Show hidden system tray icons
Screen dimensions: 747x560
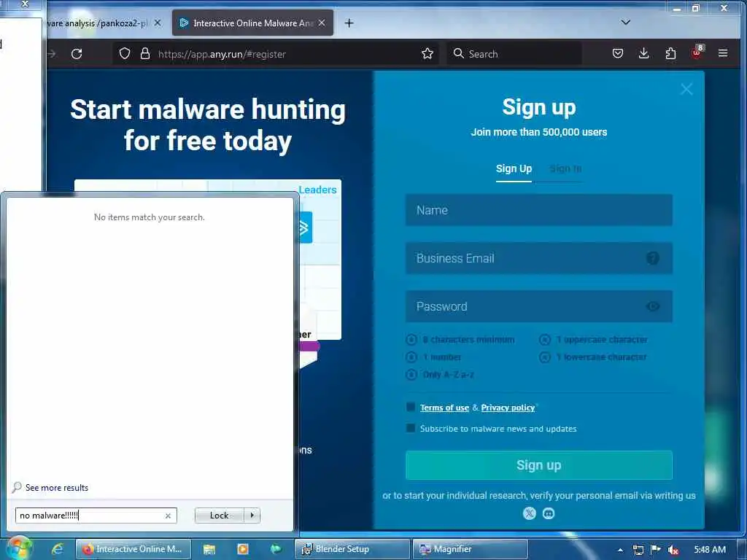pyautogui.click(x=620, y=550)
